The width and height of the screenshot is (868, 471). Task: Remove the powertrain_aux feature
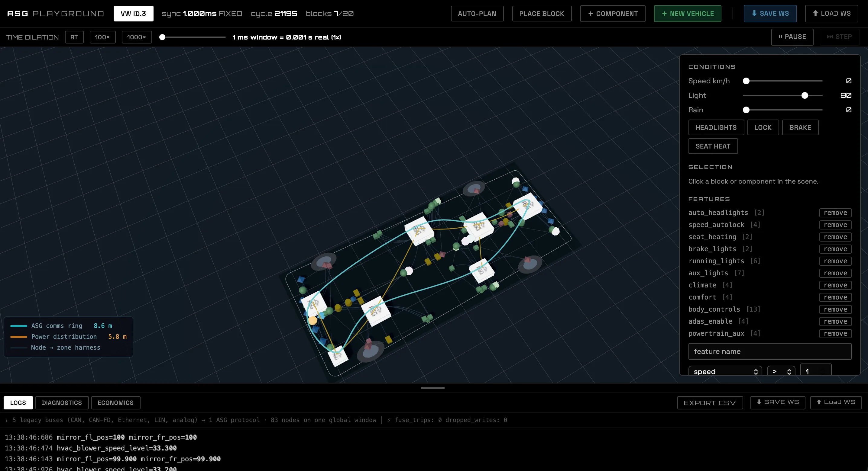(835, 334)
